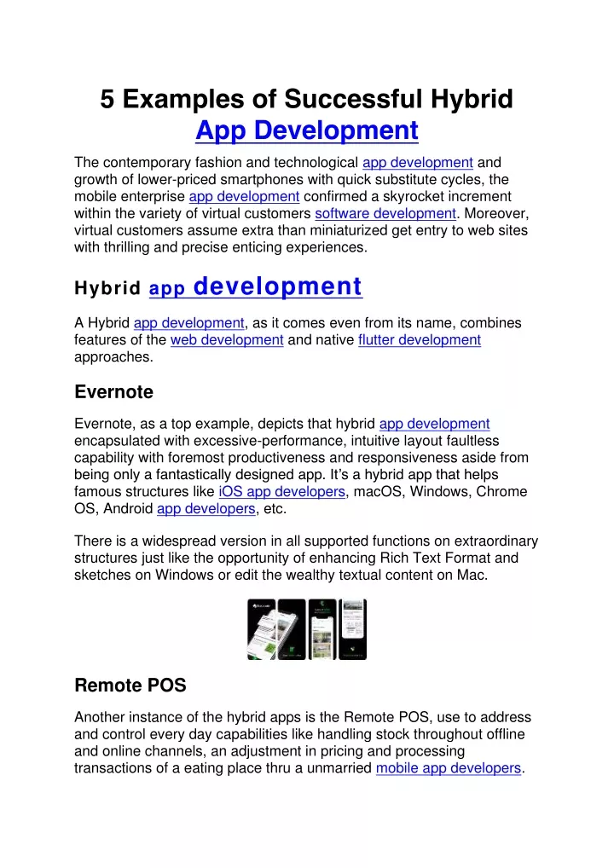Click 'app development' link after 'mobile enterprise'
This screenshot has height=868, width=614.
pyautogui.click(x=244, y=196)
